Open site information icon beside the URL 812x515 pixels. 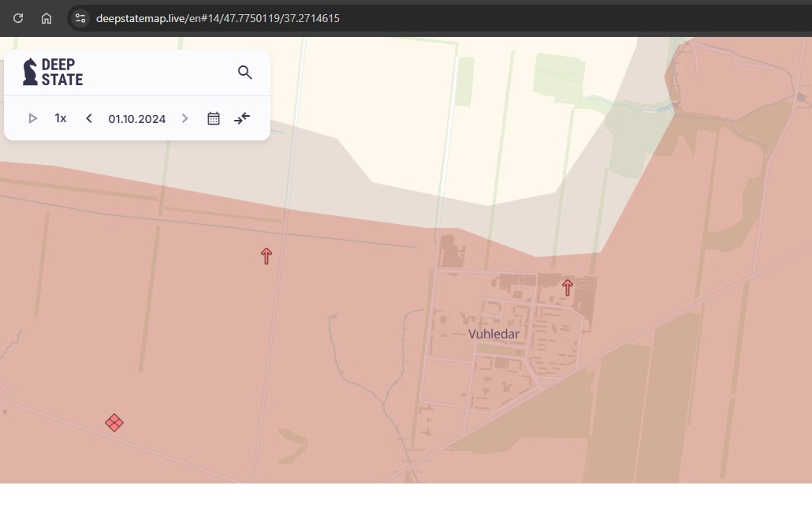80,18
